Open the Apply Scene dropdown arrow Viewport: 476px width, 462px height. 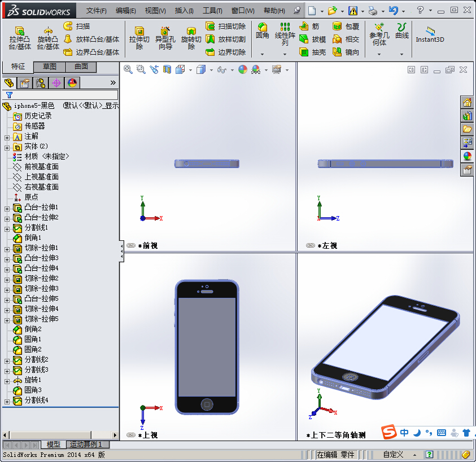pyautogui.click(x=267, y=69)
